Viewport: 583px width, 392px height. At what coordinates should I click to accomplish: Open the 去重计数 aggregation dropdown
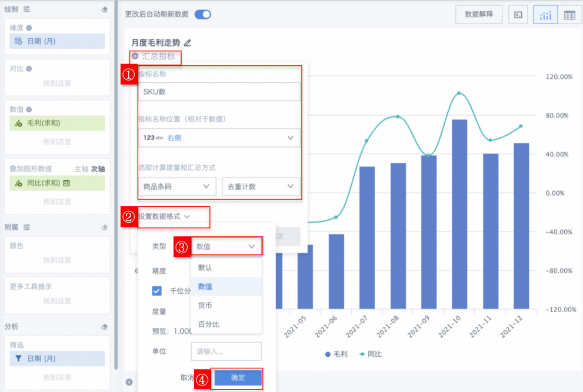pyautogui.click(x=261, y=187)
